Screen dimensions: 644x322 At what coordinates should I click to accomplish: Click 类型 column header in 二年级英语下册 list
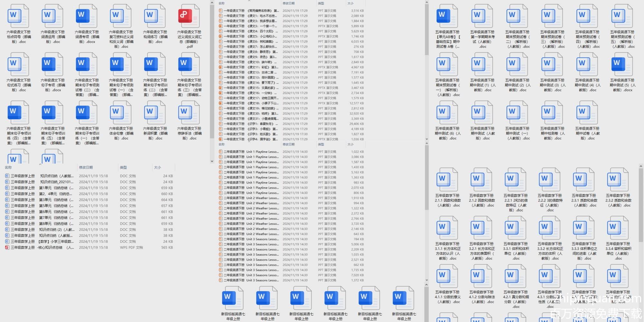(x=321, y=144)
